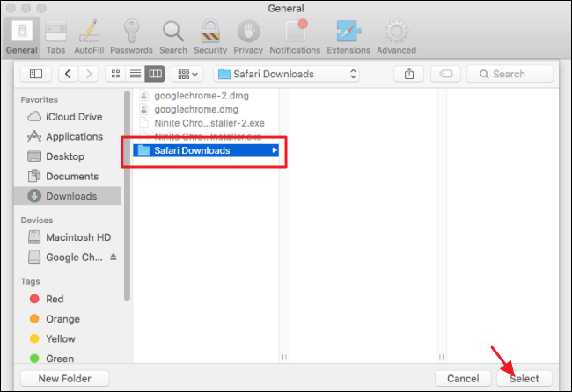Click the Share toolbar button

coord(409,74)
